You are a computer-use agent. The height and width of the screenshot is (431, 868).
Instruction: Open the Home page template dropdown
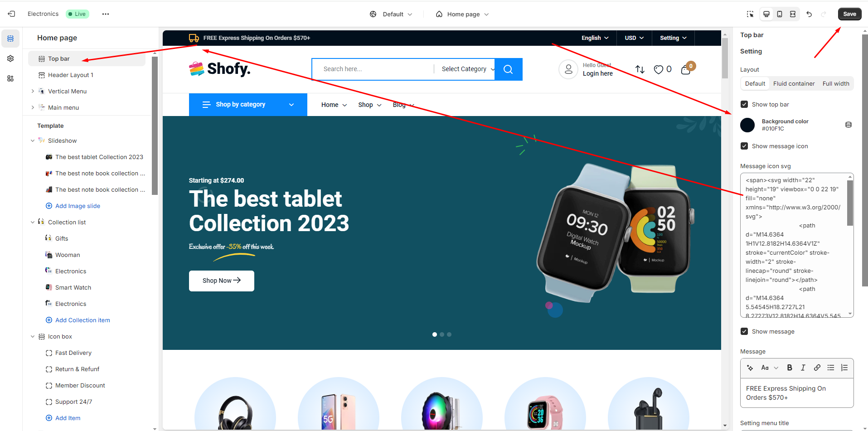pos(462,14)
